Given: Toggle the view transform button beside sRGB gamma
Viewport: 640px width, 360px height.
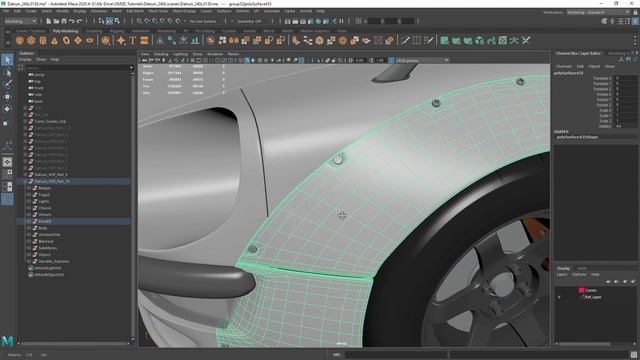Looking at the screenshot, I should pyautogui.click(x=391, y=60).
